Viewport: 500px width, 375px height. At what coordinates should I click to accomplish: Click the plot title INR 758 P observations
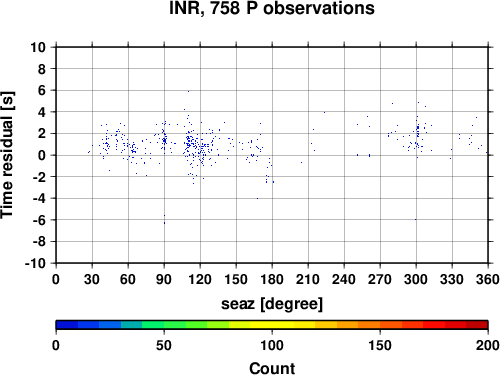click(x=272, y=8)
